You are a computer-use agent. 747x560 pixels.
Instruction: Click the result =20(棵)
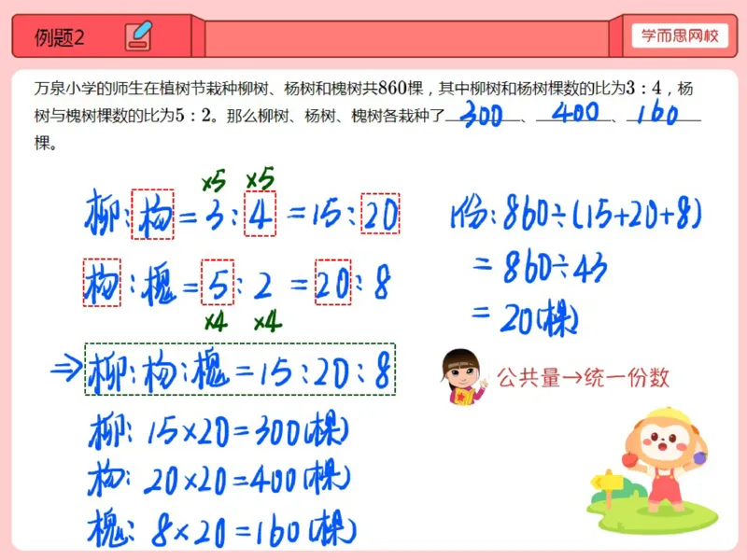pyautogui.click(x=525, y=318)
